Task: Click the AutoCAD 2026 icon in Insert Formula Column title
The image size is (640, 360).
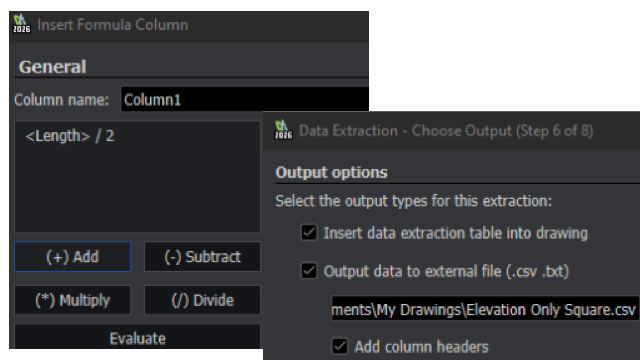Action: pyautogui.click(x=21, y=24)
